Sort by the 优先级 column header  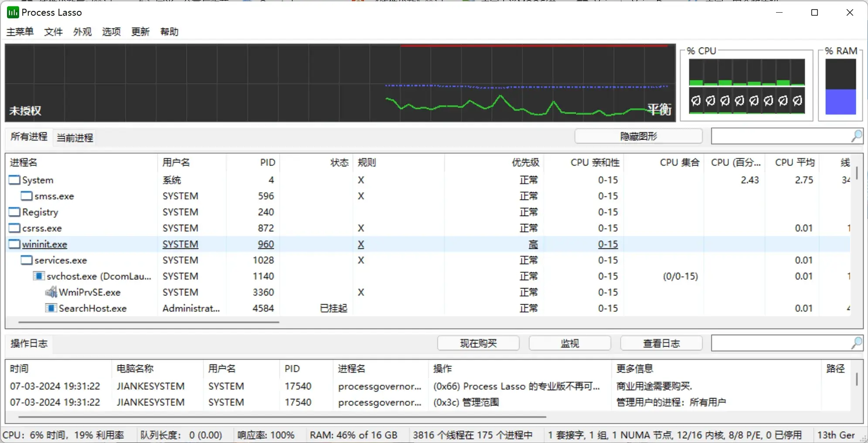pyautogui.click(x=494, y=162)
